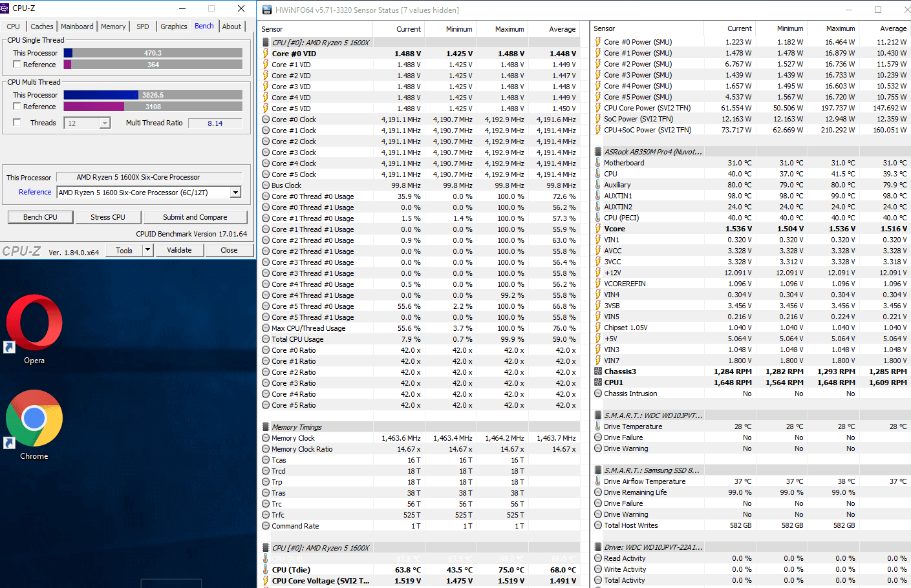Select the icon beside Total Host Writes

598,525
